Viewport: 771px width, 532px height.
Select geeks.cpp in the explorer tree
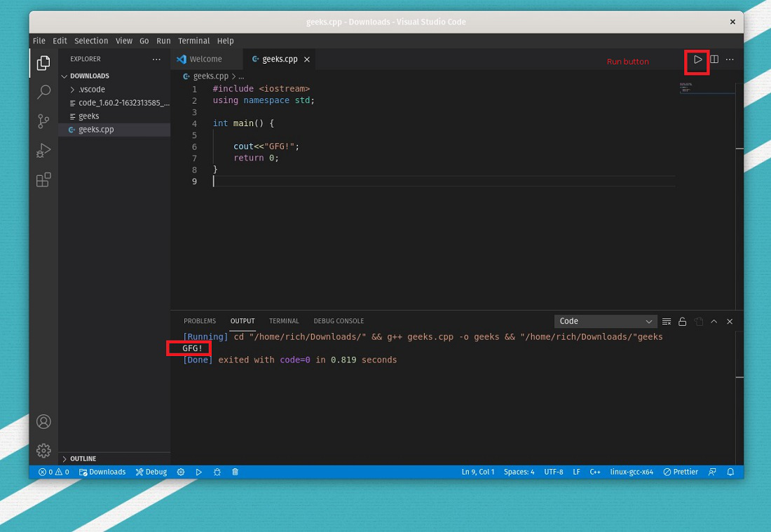point(114,129)
